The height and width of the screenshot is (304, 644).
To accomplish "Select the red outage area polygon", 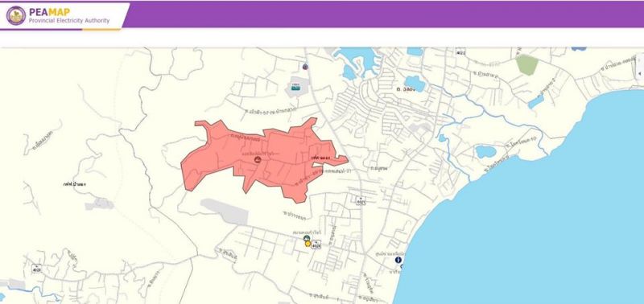I will [263, 160].
